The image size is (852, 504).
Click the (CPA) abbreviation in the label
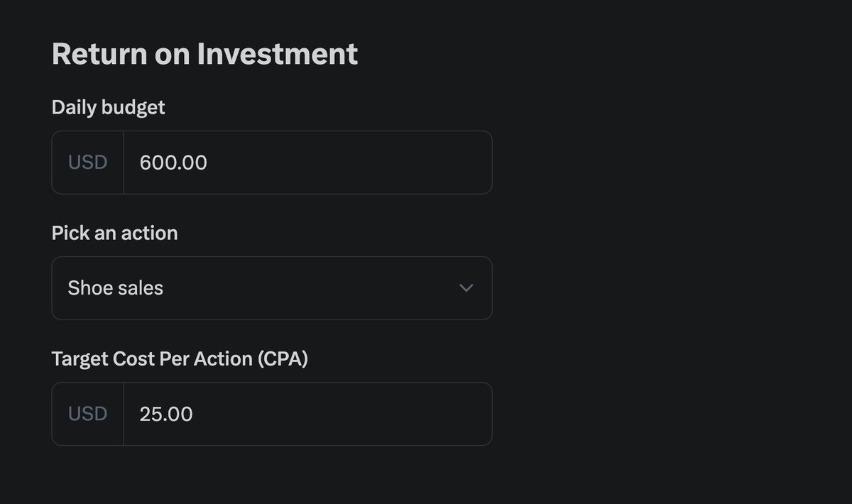pos(283,358)
